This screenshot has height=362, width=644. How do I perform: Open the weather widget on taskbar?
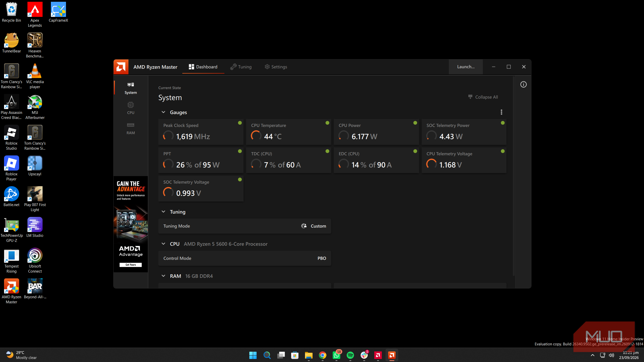(22, 355)
